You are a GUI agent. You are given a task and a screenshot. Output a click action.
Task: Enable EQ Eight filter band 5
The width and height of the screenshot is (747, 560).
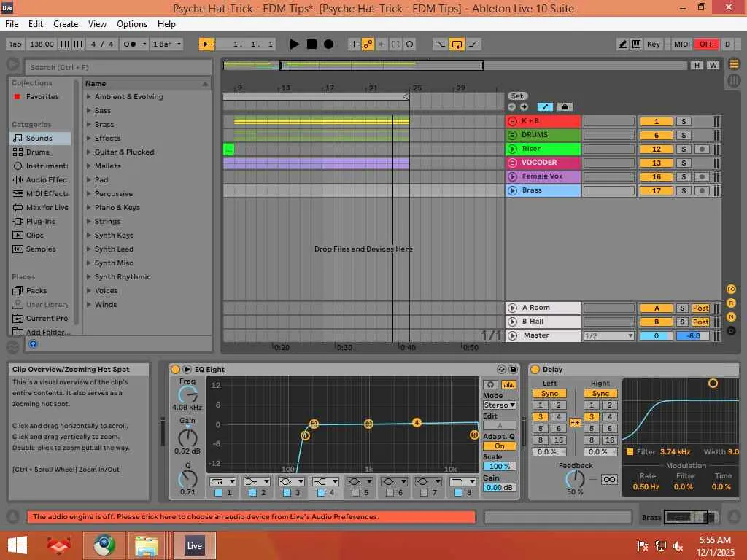click(x=355, y=493)
